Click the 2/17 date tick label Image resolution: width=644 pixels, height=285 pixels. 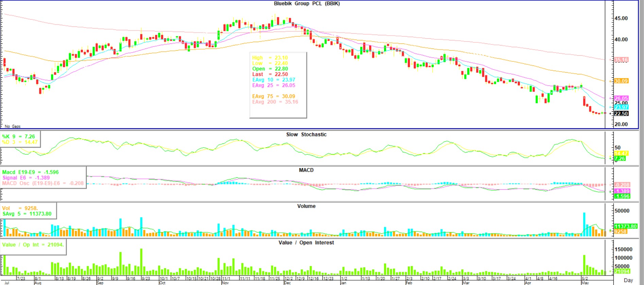pyautogui.click(x=437, y=279)
